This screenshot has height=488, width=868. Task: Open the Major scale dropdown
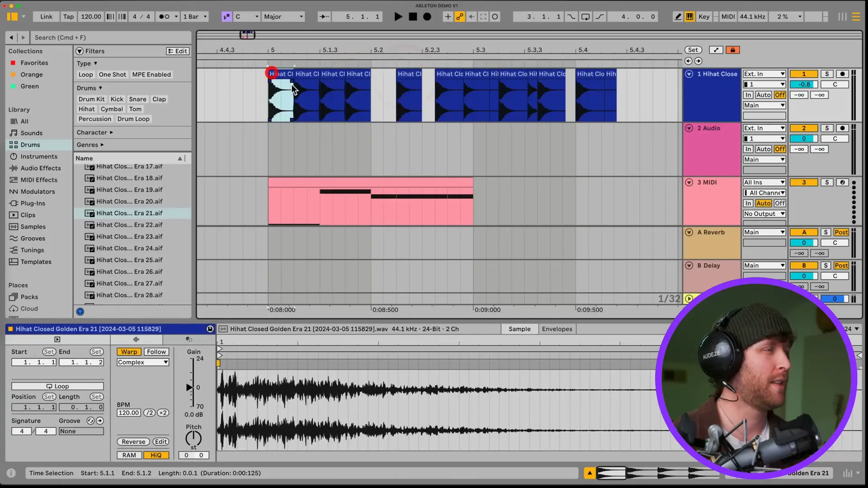point(283,17)
